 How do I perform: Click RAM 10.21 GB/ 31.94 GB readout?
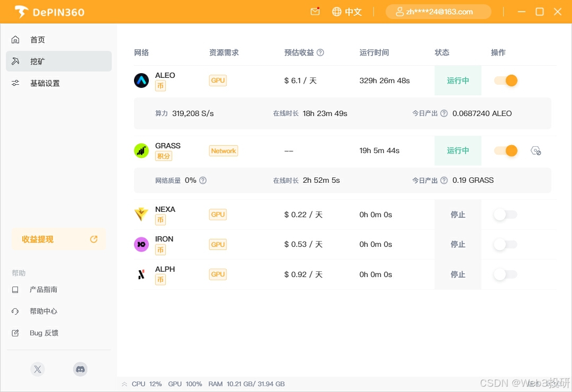click(x=247, y=384)
